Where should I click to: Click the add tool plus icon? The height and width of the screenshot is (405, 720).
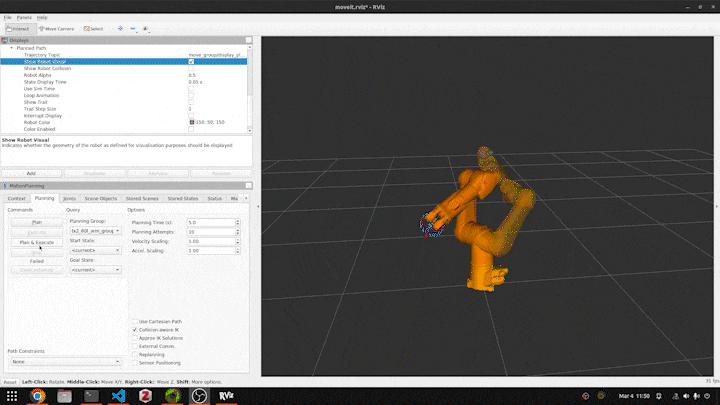[121, 29]
